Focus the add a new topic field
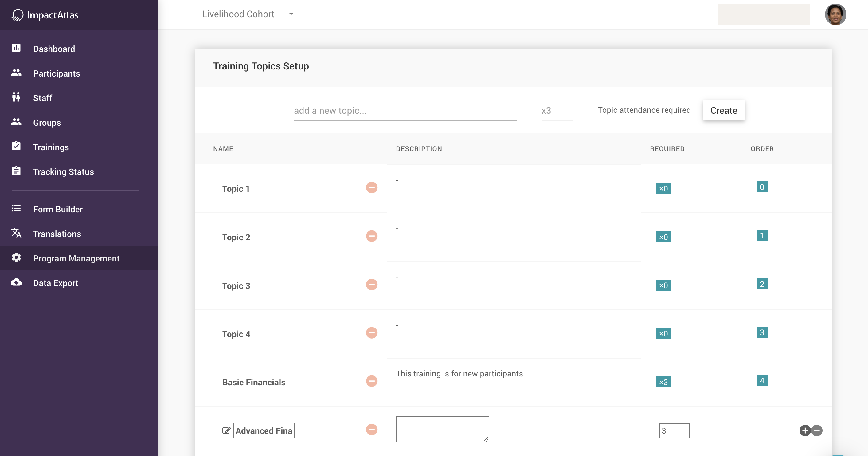 coord(405,111)
